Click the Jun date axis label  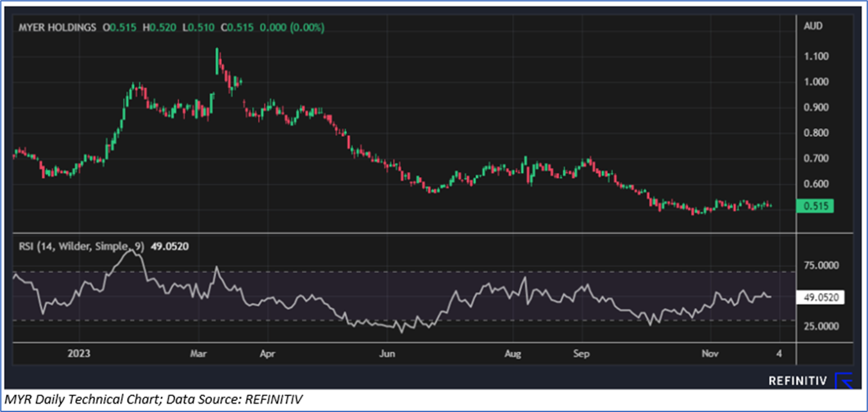387,353
